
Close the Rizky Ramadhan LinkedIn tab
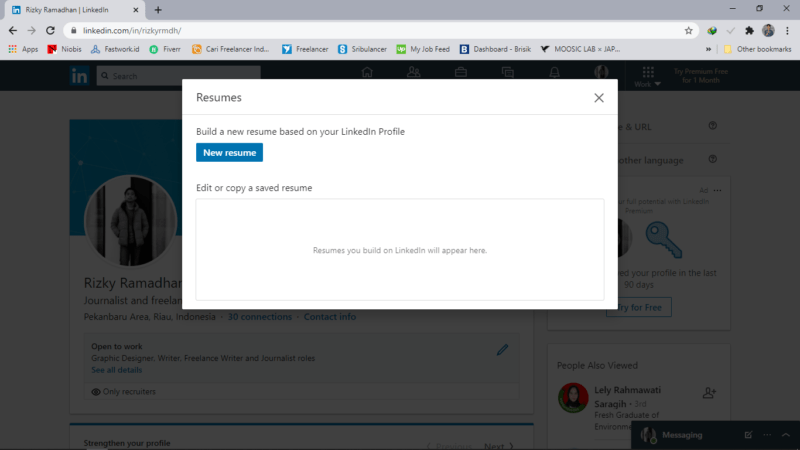pos(136,10)
